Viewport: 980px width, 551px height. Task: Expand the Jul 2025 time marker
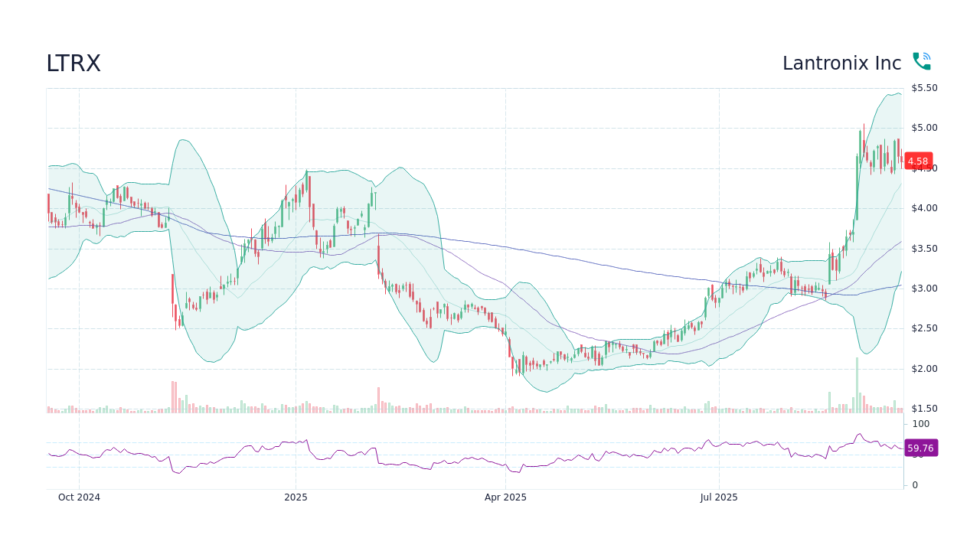click(x=718, y=497)
